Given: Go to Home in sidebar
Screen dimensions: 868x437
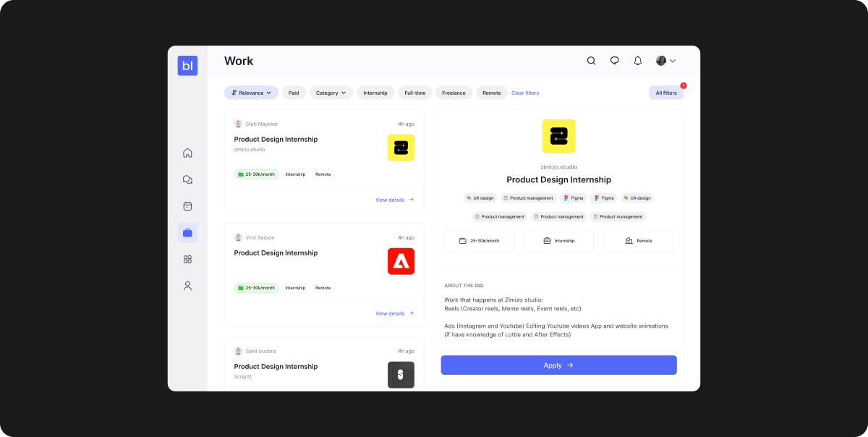Looking at the screenshot, I should pos(187,153).
